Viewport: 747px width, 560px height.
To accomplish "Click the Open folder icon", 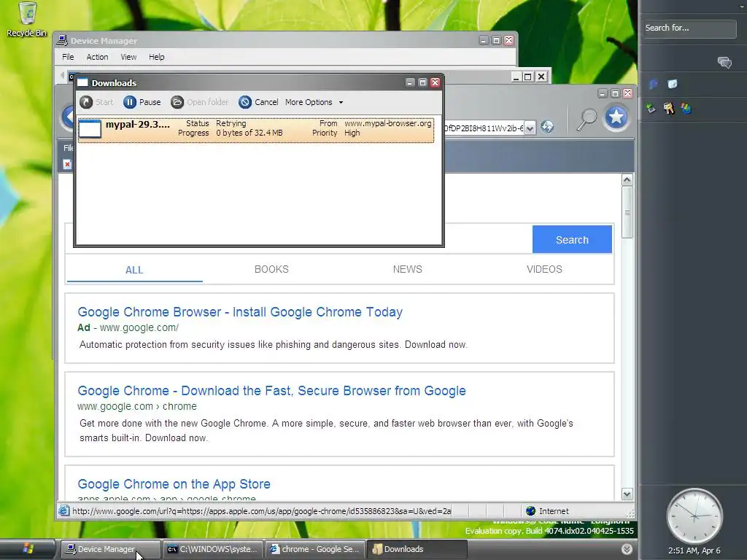I will [x=177, y=102].
